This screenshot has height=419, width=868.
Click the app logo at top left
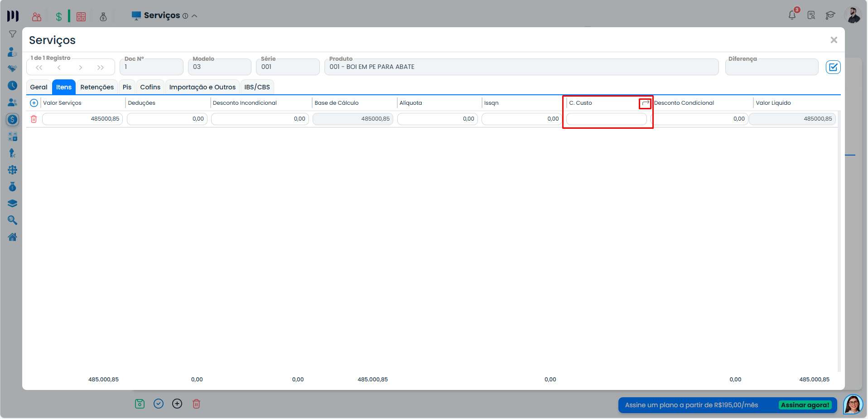(13, 16)
